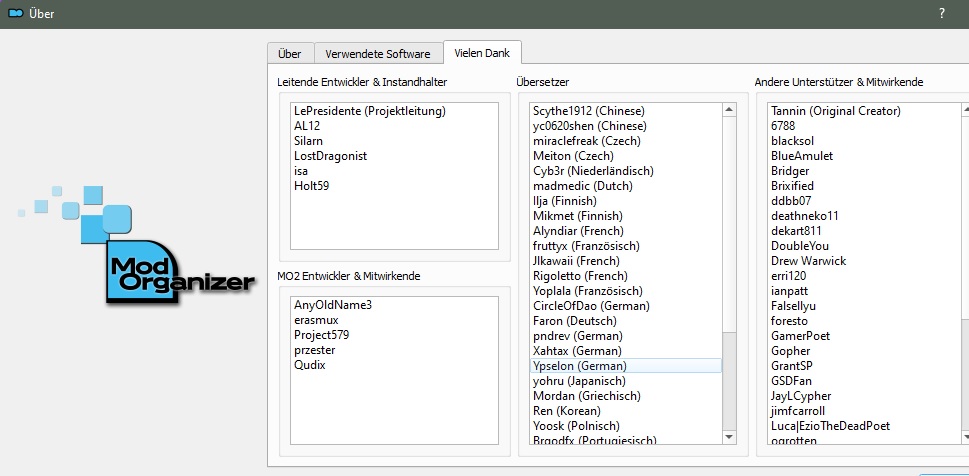Select the Vielen Dank tab
This screenshot has height=476, width=969.
click(482, 54)
